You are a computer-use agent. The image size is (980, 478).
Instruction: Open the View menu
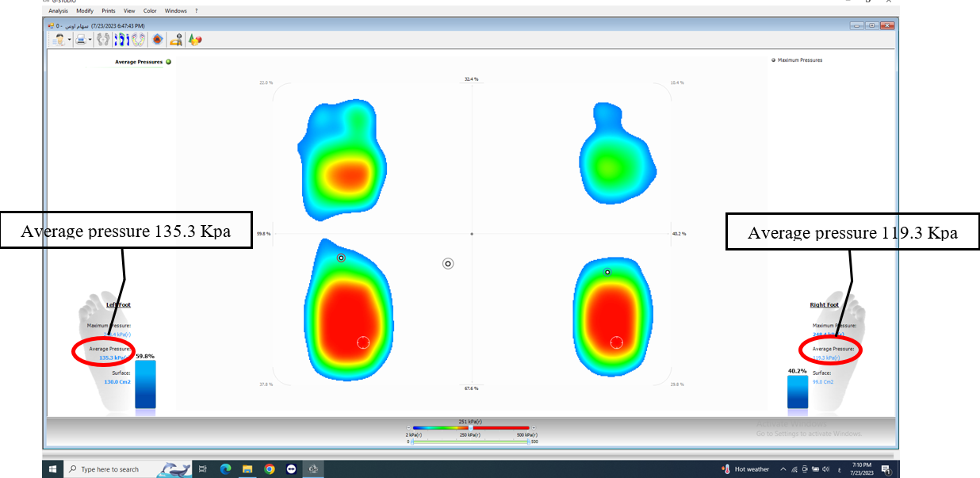pyautogui.click(x=129, y=11)
